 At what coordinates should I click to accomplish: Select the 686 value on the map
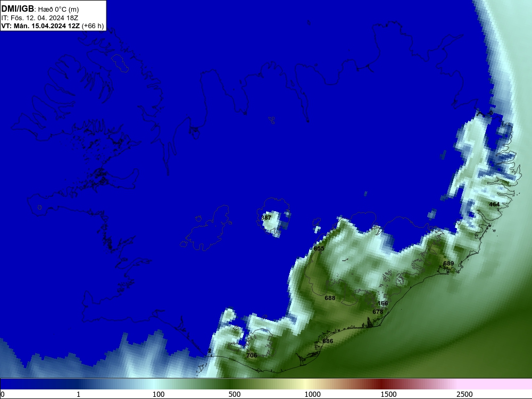[x=328, y=341]
